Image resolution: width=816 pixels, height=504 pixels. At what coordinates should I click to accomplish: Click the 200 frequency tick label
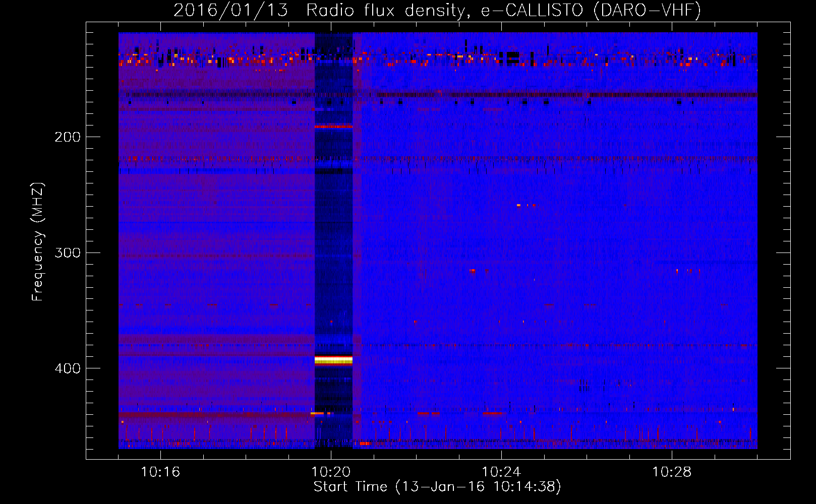(68, 137)
